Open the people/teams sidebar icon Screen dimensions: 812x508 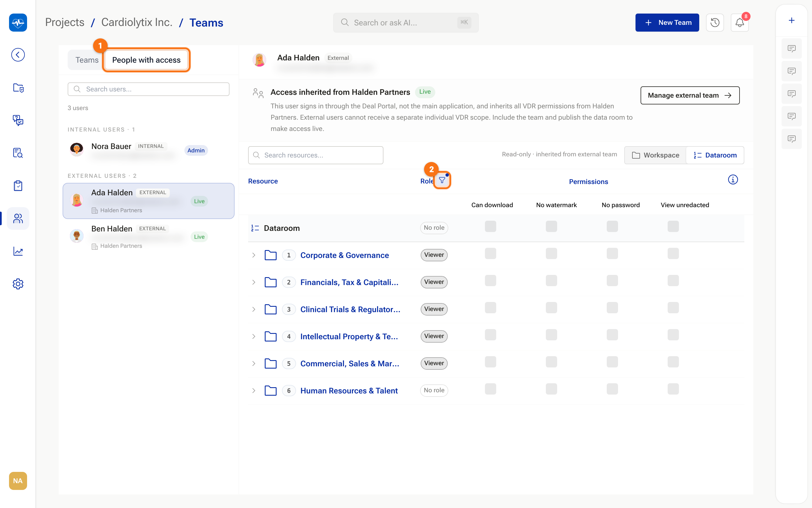click(18, 218)
